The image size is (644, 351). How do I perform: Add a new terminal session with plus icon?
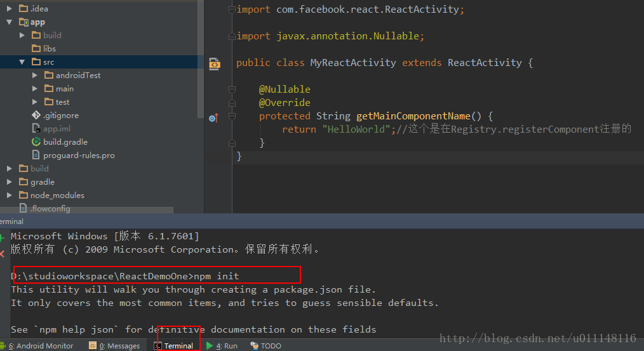(x=2, y=237)
